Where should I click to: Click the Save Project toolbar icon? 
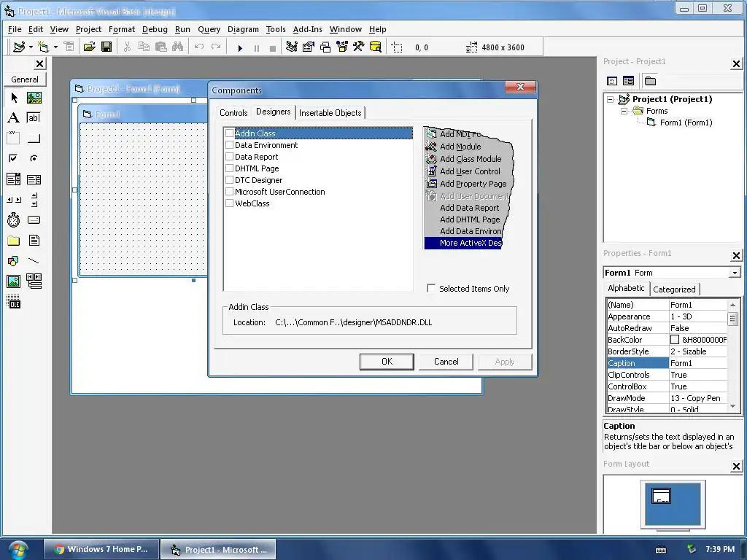coord(107,47)
